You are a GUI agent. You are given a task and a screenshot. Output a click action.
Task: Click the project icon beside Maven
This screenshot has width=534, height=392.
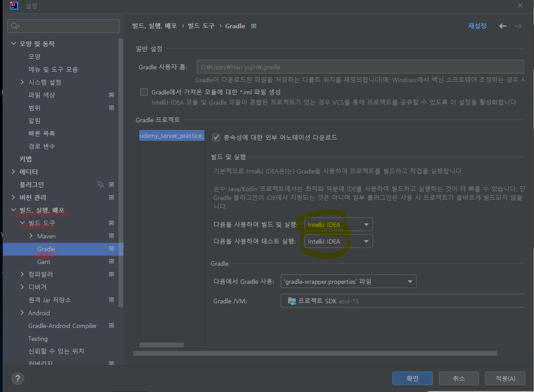click(x=112, y=236)
